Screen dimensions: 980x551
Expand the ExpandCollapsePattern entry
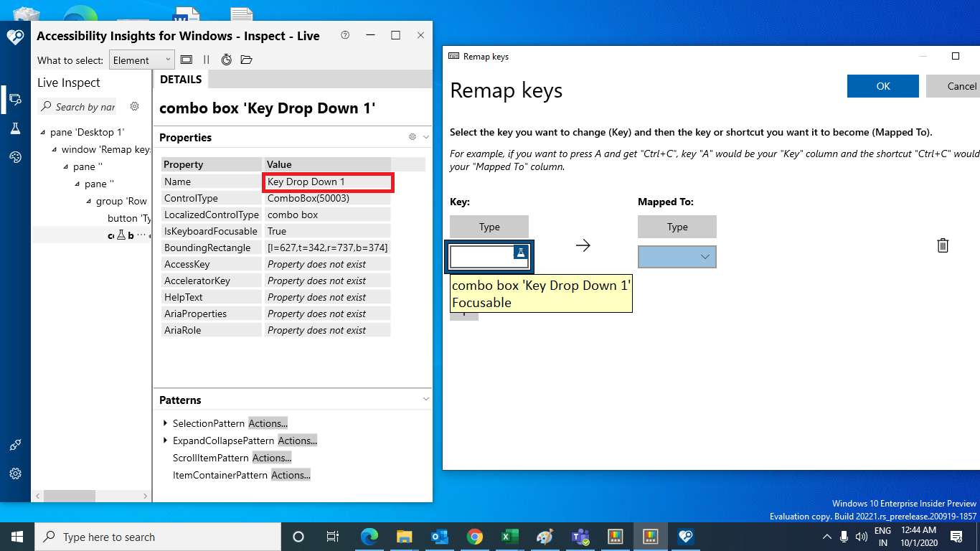coord(166,440)
